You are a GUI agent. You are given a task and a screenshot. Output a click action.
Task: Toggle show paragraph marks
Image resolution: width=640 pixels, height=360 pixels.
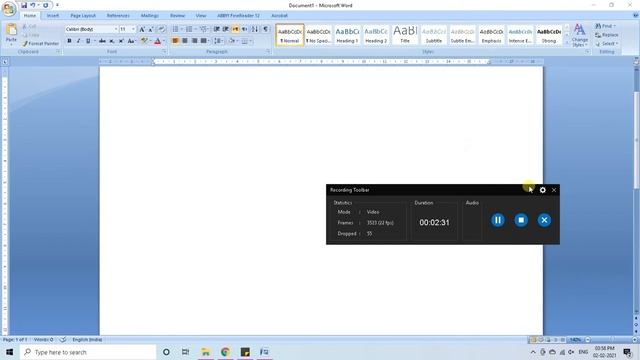tap(266, 29)
